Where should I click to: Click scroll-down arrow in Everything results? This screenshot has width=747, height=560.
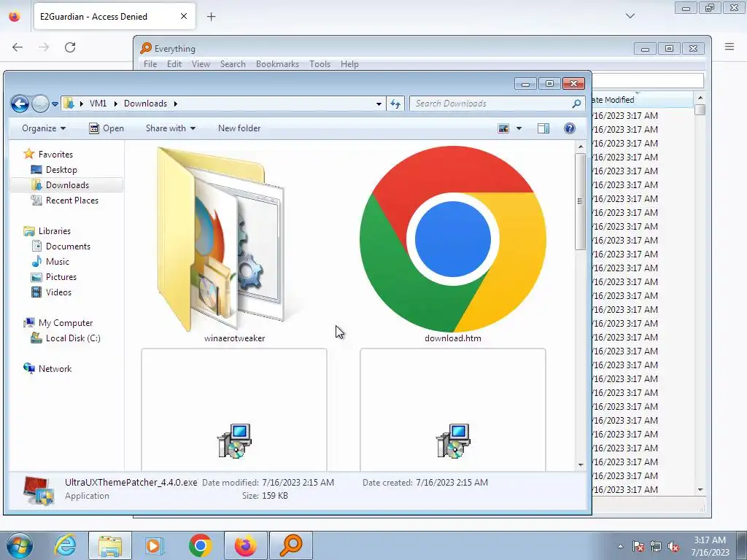(x=700, y=489)
